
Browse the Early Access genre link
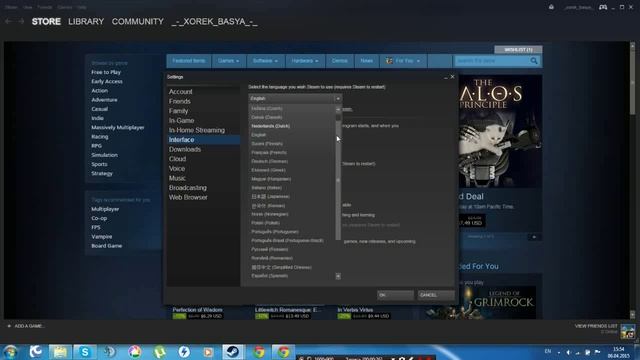pos(107,81)
